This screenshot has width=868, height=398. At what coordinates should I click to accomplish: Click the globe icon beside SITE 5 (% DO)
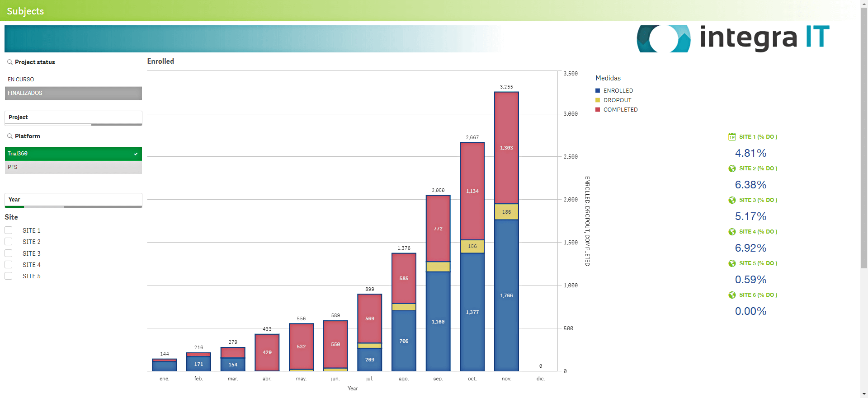tap(732, 263)
